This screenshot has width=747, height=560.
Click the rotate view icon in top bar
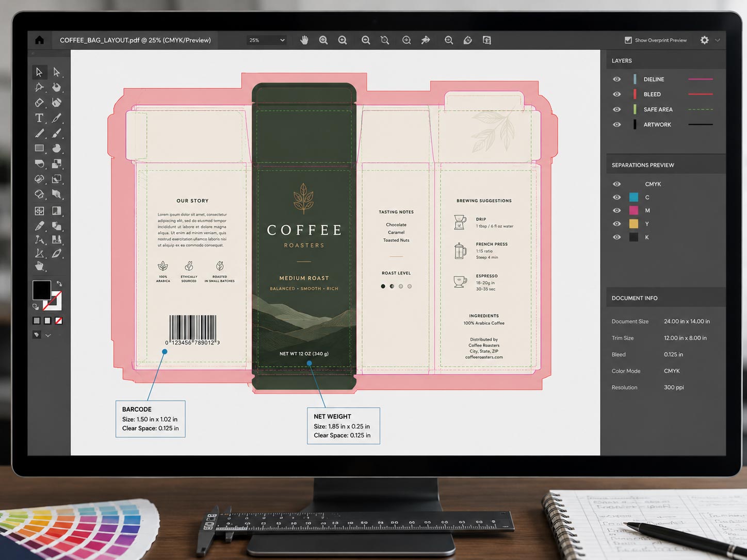pyautogui.click(x=468, y=40)
